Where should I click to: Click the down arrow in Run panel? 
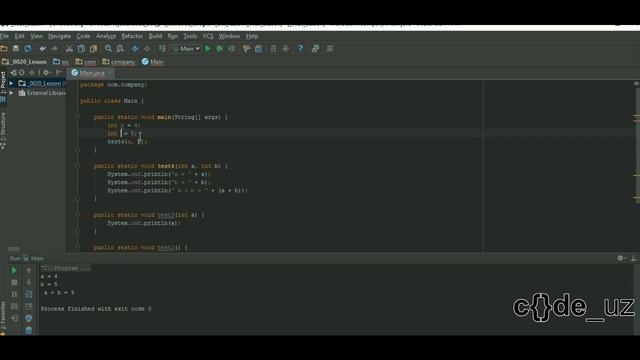[29, 282]
